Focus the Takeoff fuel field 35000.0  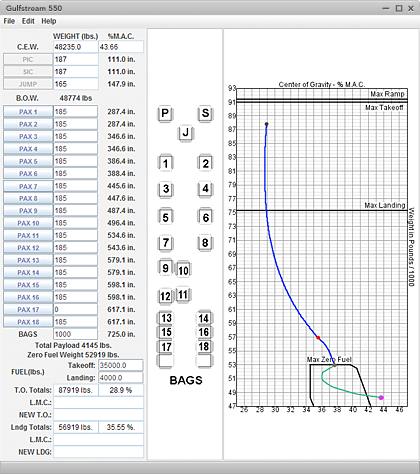[x=121, y=365]
